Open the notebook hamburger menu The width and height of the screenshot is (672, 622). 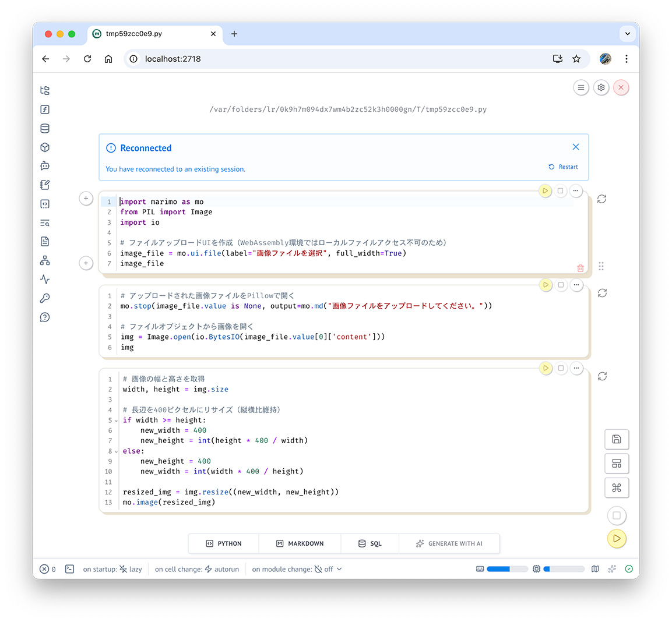(580, 88)
